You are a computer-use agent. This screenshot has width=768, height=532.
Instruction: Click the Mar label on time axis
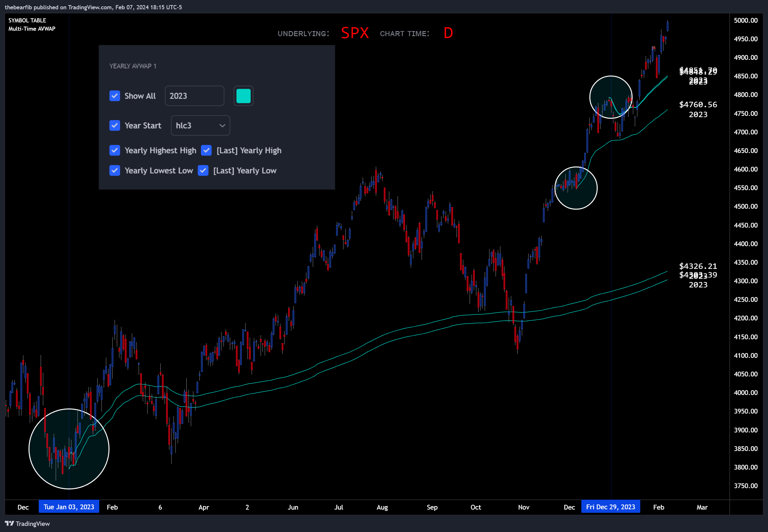[702, 507]
